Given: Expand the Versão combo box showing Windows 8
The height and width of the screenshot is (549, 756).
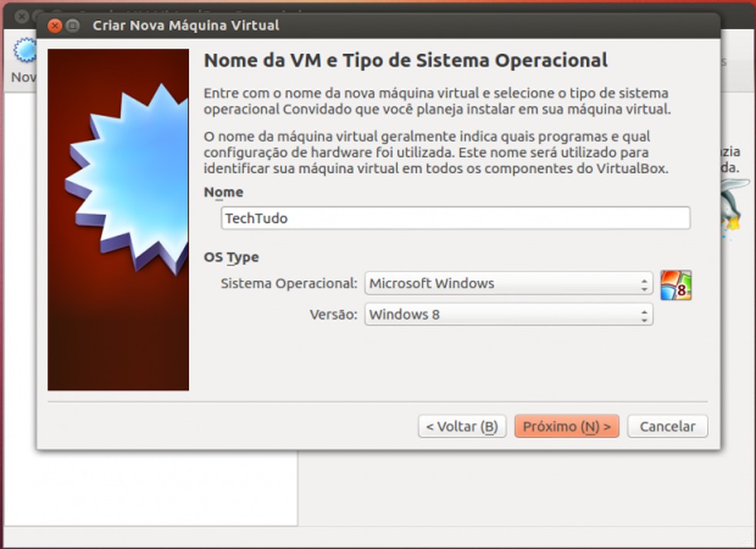Looking at the screenshot, I should pyautogui.click(x=509, y=314).
